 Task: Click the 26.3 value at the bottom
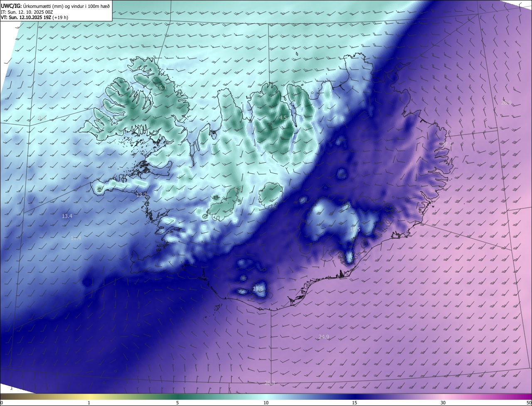[270, 383]
